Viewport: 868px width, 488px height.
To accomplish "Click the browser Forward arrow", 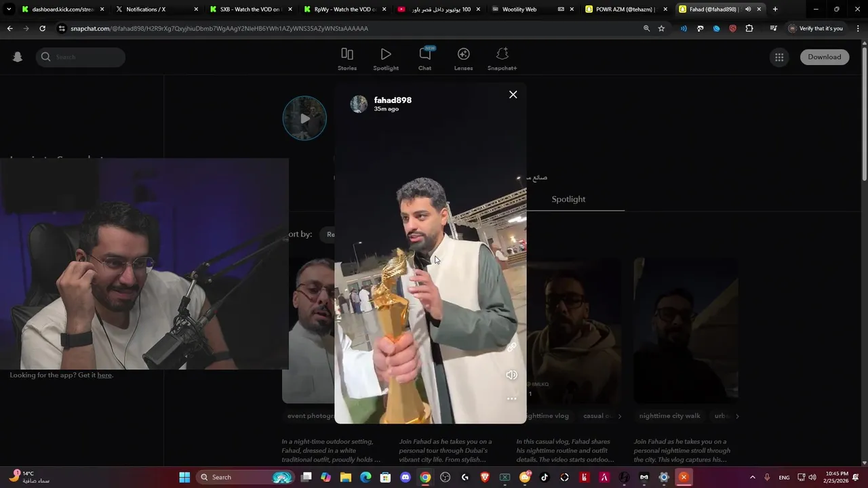I will tap(26, 28).
